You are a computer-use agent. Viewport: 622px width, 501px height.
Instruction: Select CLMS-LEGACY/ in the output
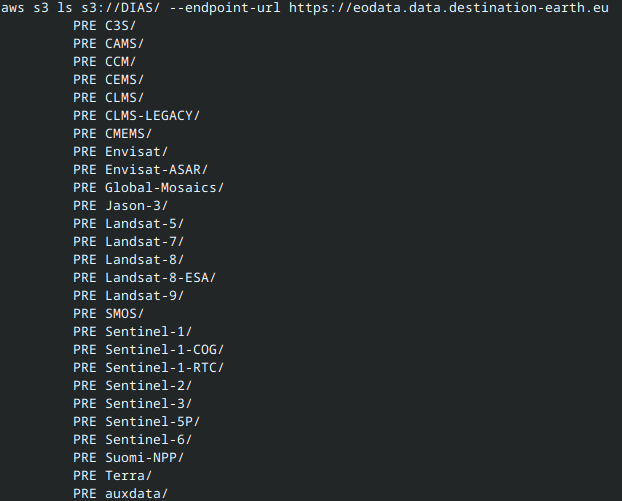[152, 116]
